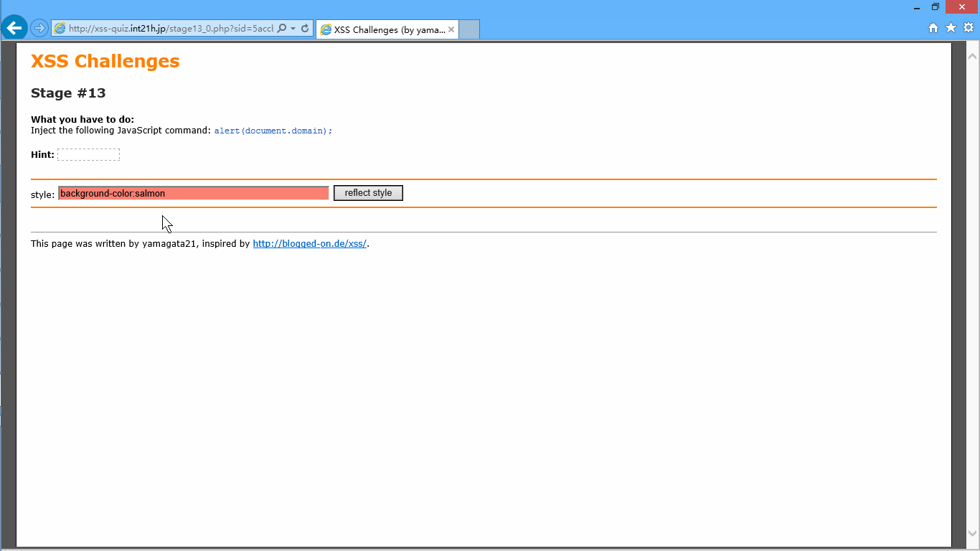980x551 pixels.
Task: Open the Home icon in toolbar
Action: (x=933, y=28)
